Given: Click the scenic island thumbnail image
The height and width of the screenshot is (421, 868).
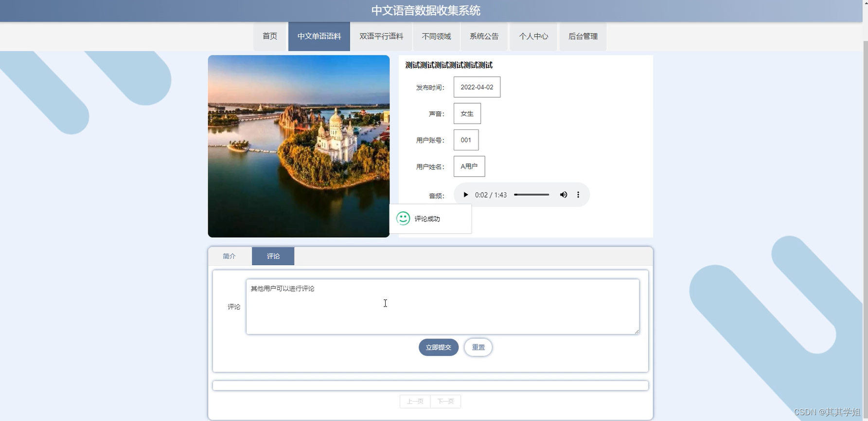Looking at the screenshot, I should (299, 146).
